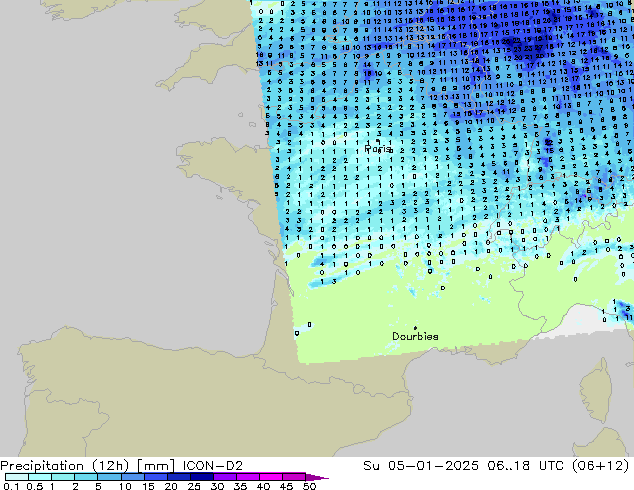Click the Dourbies location label
634x490 pixels.
pyautogui.click(x=415, y=336)
